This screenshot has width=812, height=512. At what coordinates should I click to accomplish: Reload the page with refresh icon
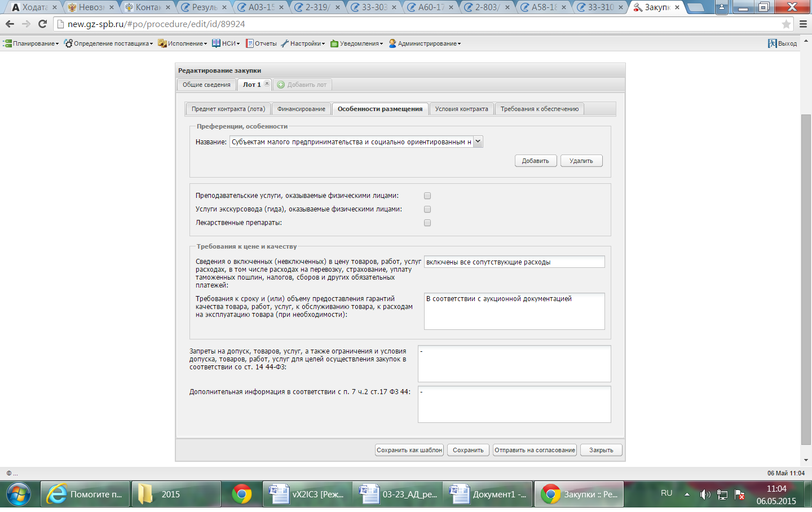point(42,24)
